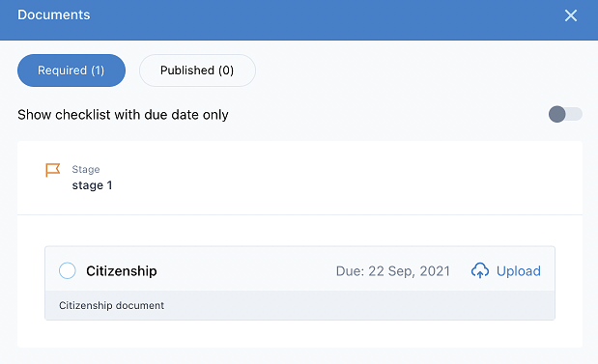Click the orange stage flag icon
The height and width of the screenshot is (364, 598).
point(52,170)
